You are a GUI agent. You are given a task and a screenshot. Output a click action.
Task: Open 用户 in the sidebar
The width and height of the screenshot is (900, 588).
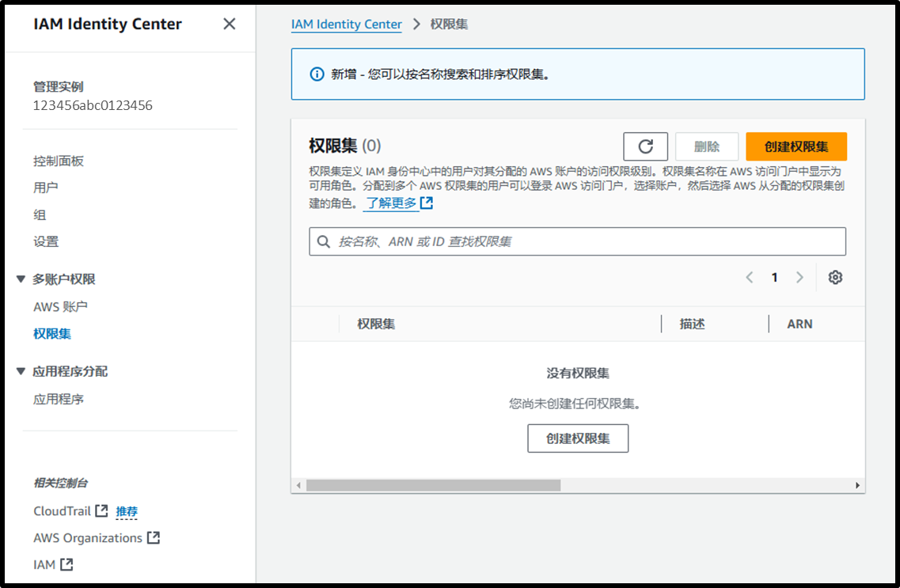tap(45, 188)
